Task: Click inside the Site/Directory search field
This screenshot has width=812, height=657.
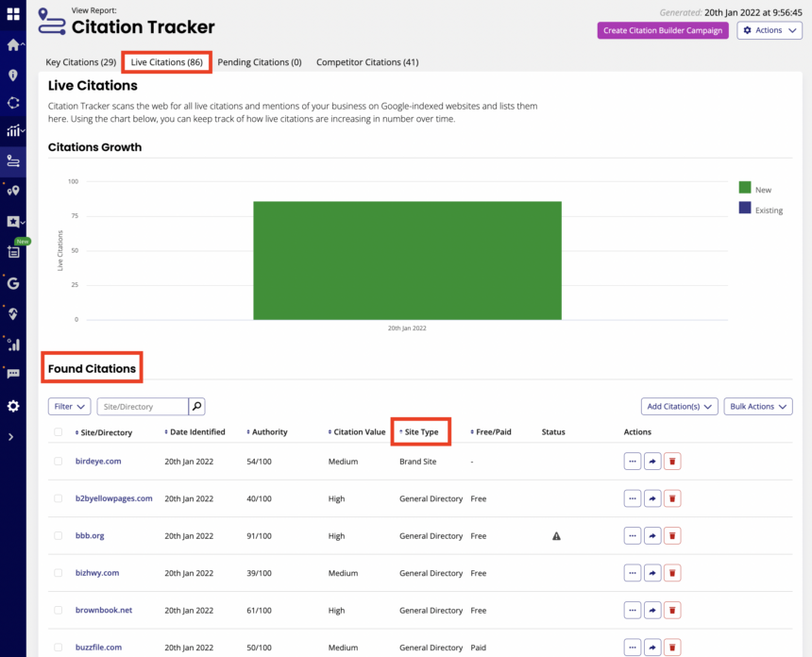Action: [142, 406]
